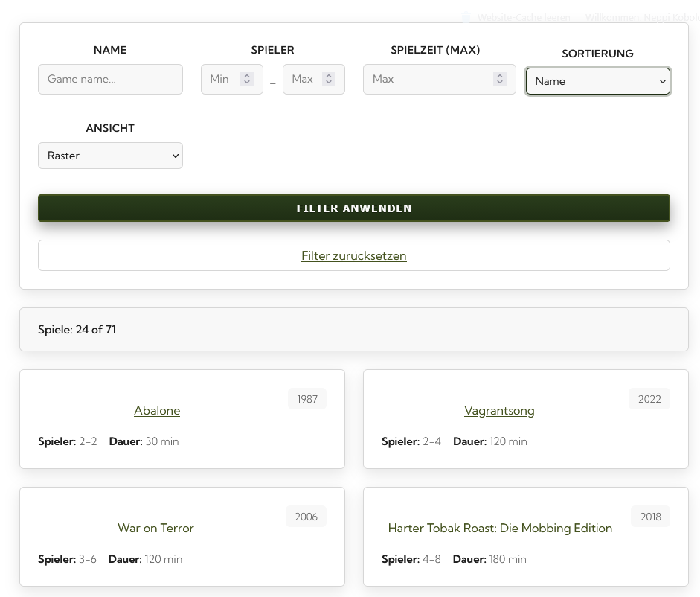Expand the Ansicht dropdown showing Raster
Image resolution: width=700 pixels, height=597 pixels.
click(x=110, y=156)
